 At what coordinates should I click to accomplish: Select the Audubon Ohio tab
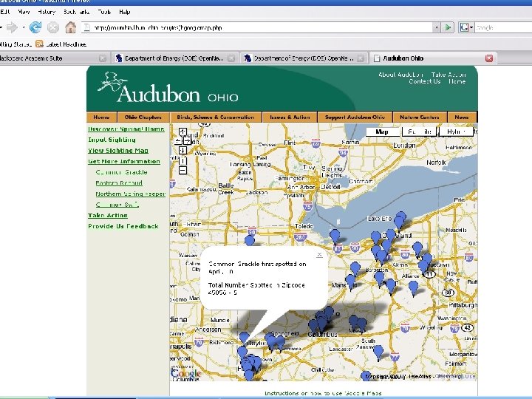coord(432,58)
